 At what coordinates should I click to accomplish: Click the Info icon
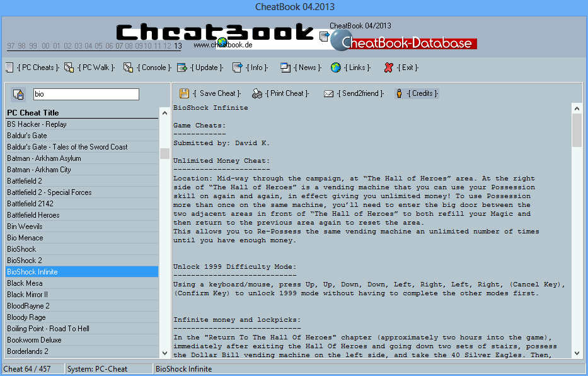coord(238,68)
